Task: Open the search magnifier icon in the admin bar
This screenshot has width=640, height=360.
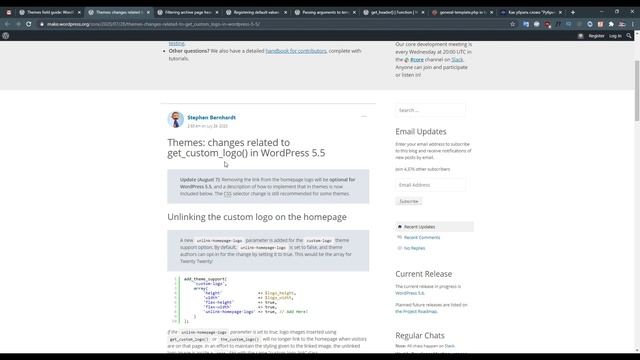Action: [629, 36]
